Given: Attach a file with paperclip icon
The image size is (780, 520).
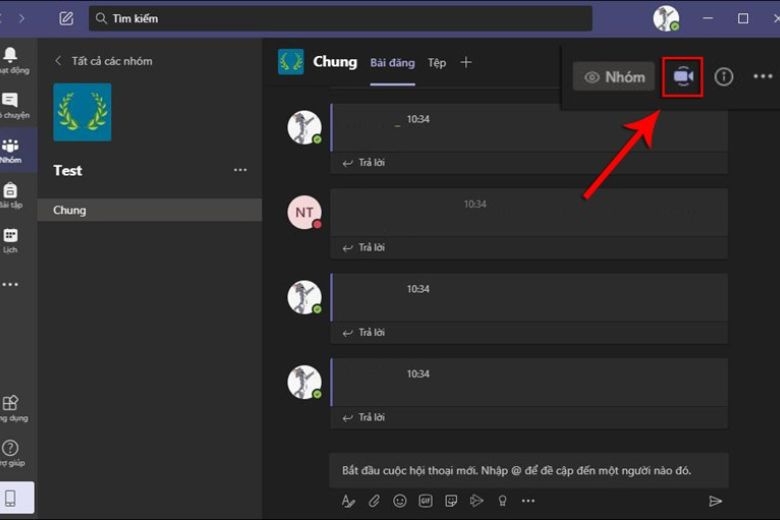Looking at the screenshot, I should point(374,501).
